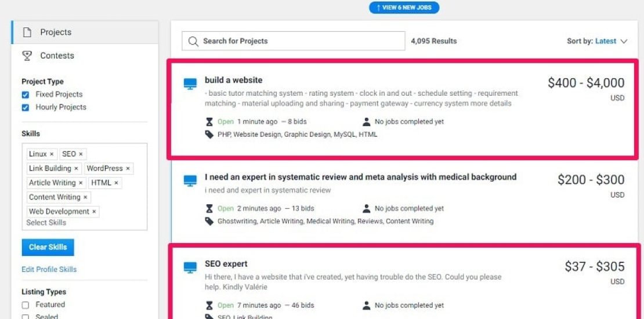Uncheck the Hourly Projects checkbox
The width and height of the screenshot is (644, 319).
pyautogui.click(x=26, y=107)
